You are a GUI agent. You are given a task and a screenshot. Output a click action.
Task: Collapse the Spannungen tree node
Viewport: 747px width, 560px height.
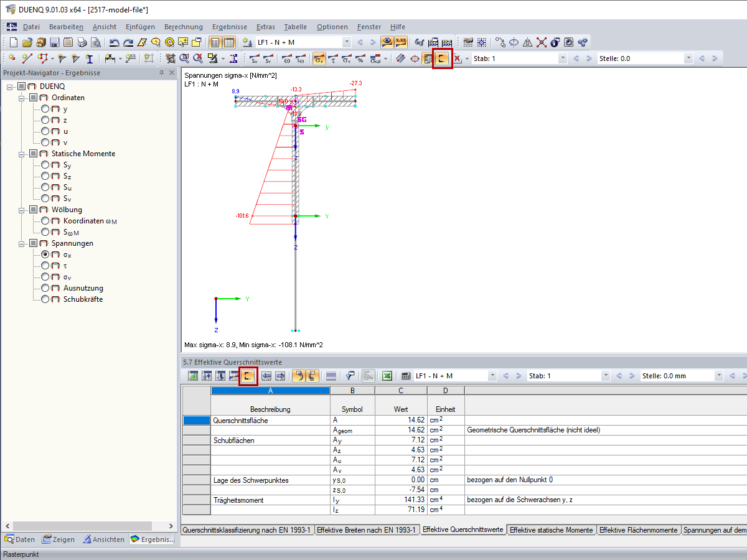(22, 243)
